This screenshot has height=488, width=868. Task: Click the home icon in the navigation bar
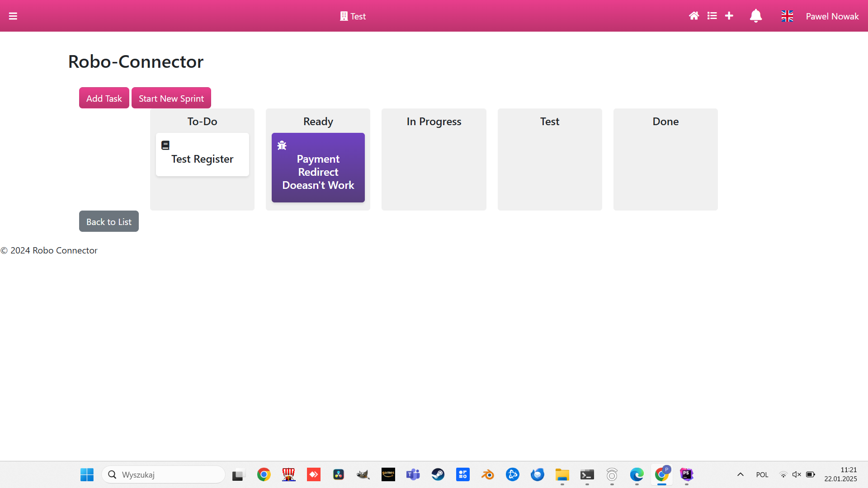tap(694, 16)
